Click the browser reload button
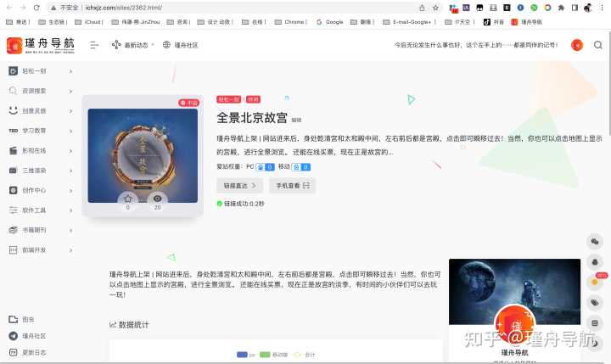This screenshot has height=364, width=611. pyautogui.click(x=36, y=8)
